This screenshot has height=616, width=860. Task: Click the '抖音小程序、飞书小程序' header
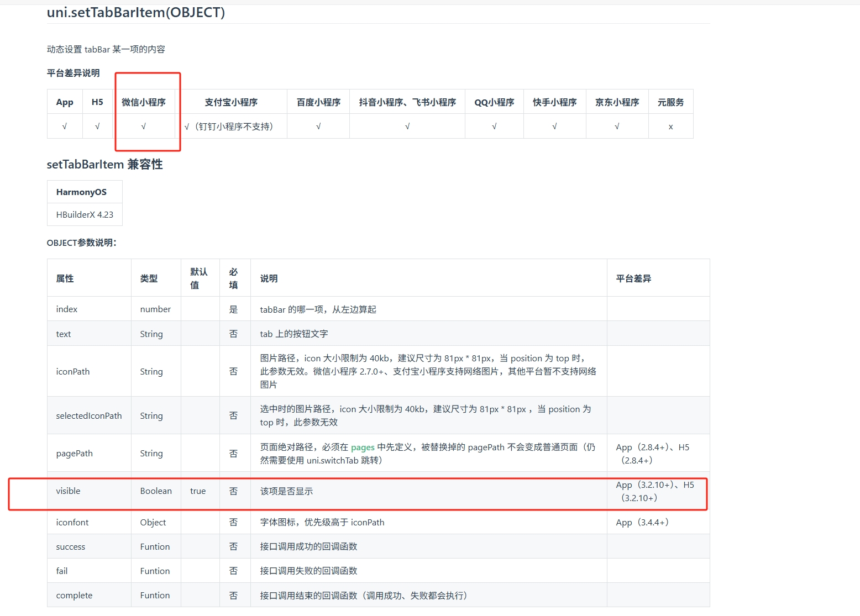click(407, 102)
